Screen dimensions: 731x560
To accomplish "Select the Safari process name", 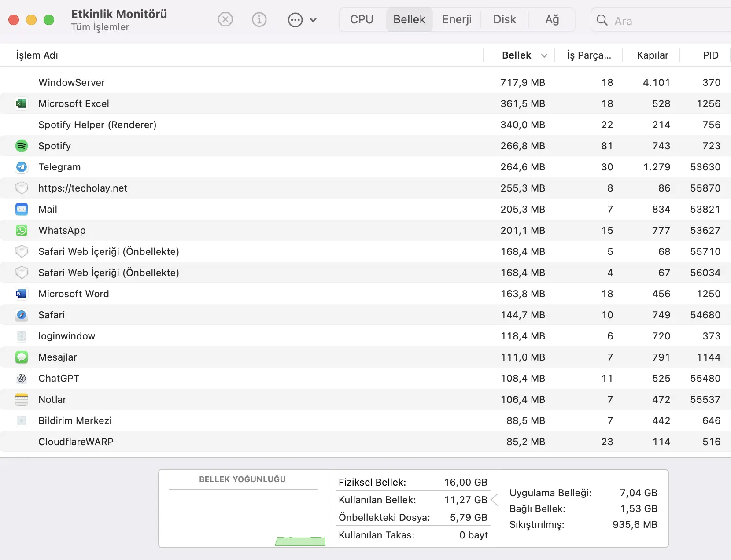I will [x=52, y=315].
